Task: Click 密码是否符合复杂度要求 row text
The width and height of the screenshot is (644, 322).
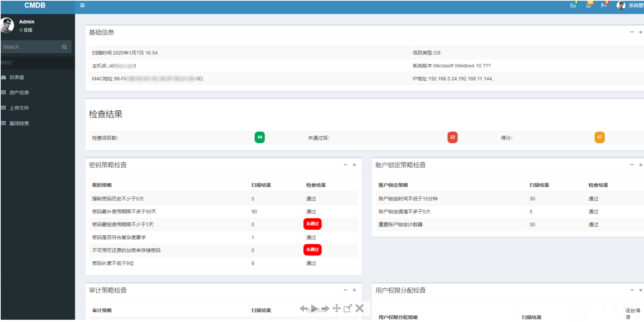Action: click(119, 237)
